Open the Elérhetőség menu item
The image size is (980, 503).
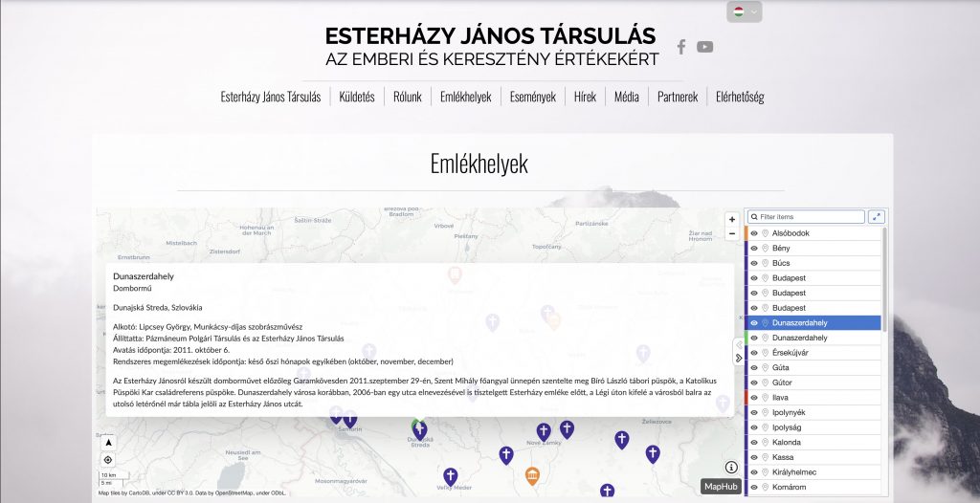click(740, 97)
